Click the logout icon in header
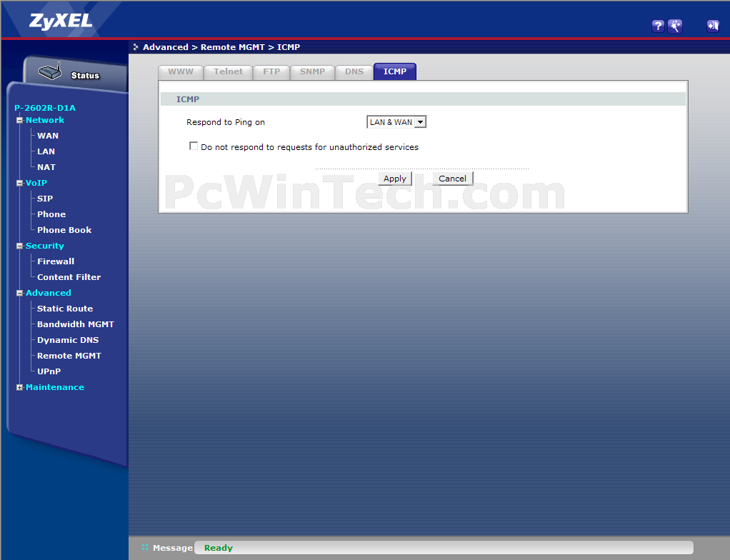Image resolution: width=730 pixels, height=560 pixels. (x=712, y=26)
